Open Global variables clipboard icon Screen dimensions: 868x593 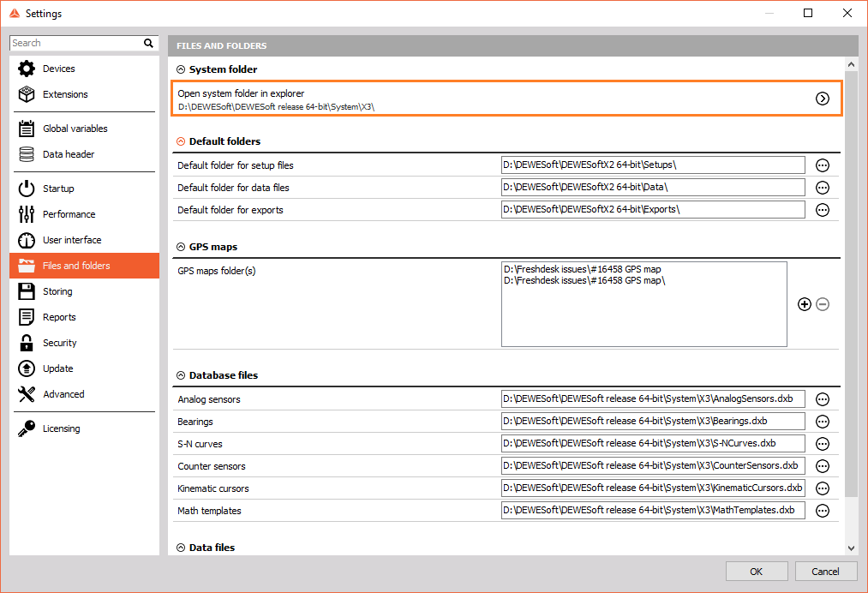click(27, 129)
